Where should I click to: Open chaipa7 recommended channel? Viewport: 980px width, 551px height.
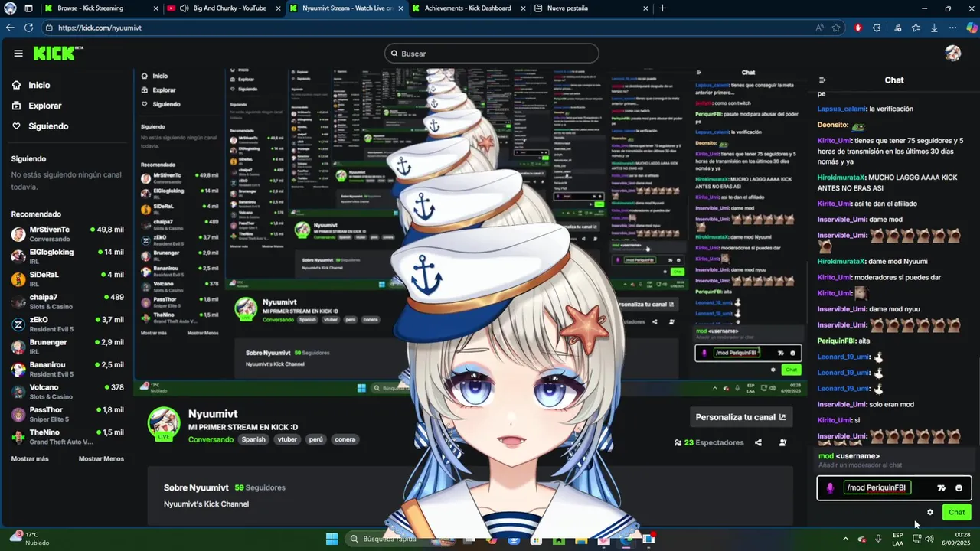(x=67, y=301)
